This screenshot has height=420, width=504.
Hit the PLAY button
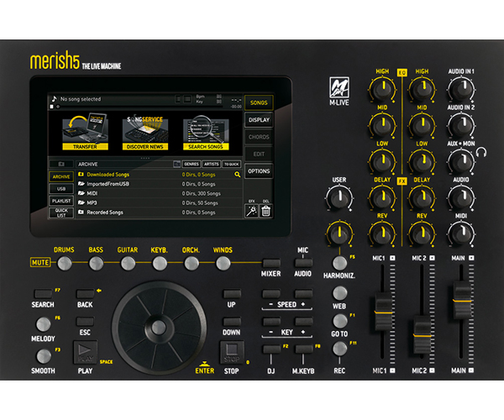tap(86, 353)
